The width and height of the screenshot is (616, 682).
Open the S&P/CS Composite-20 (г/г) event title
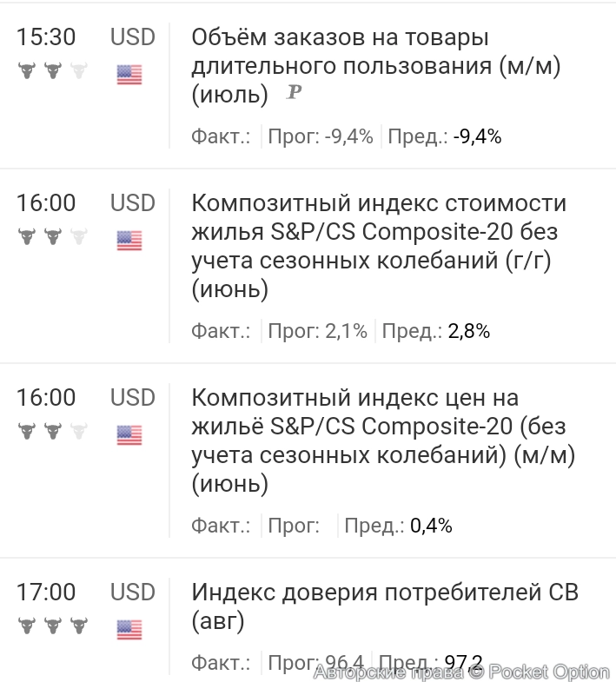click(378, 246)
